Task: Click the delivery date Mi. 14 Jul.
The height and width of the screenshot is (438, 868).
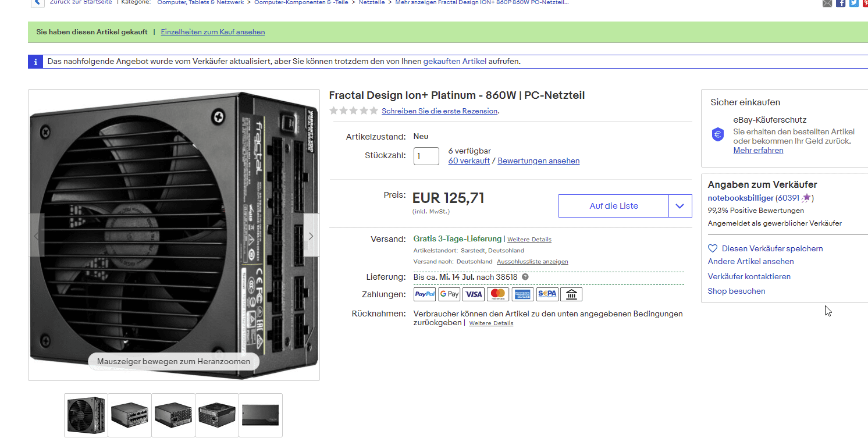Action: click(457, 277)
